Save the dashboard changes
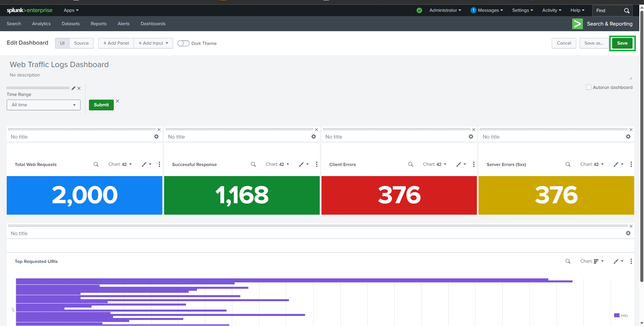 tap(622, 43)
